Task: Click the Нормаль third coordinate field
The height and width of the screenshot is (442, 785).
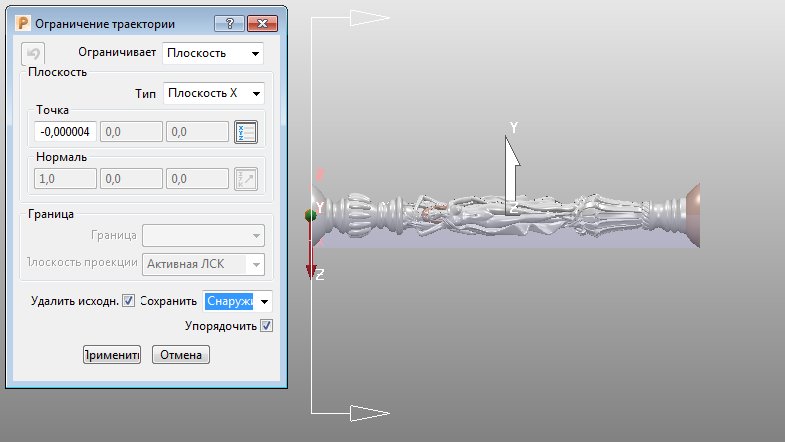Action: click(197, 179)
